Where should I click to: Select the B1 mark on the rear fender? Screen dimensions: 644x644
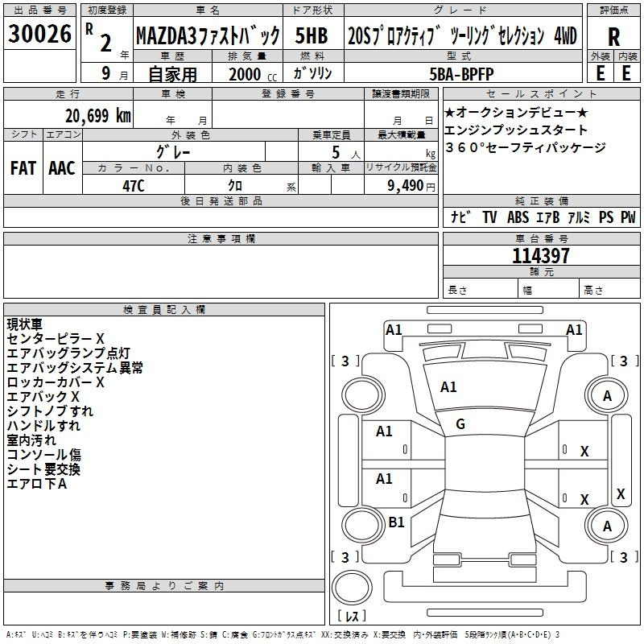(396, 522)
